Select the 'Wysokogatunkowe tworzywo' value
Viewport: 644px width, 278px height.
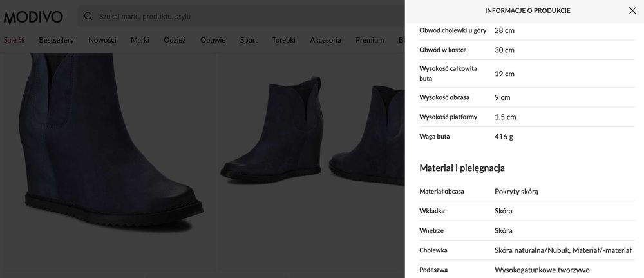click(542, 270)
